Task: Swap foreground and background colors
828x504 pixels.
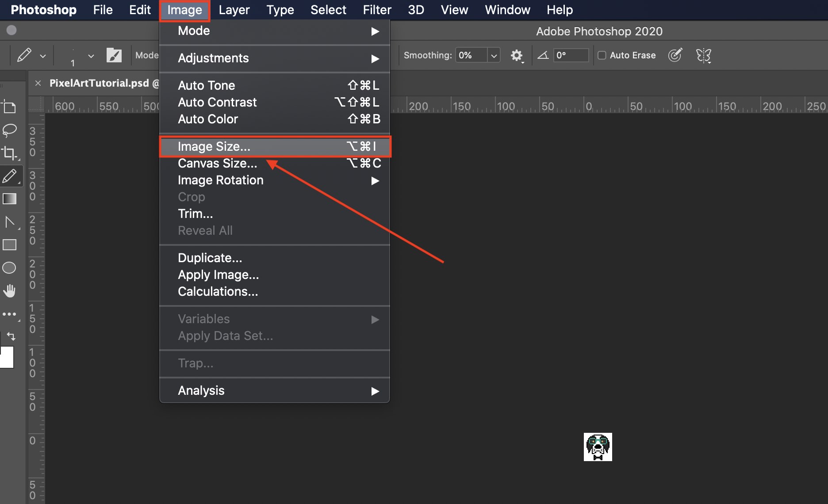Action: coord(11,336)
